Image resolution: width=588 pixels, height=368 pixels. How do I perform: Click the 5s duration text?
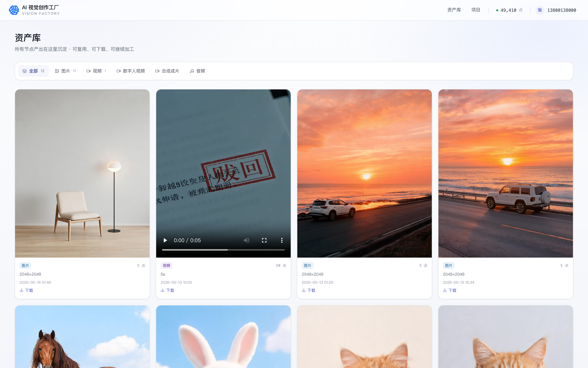[x=163, y=274]
